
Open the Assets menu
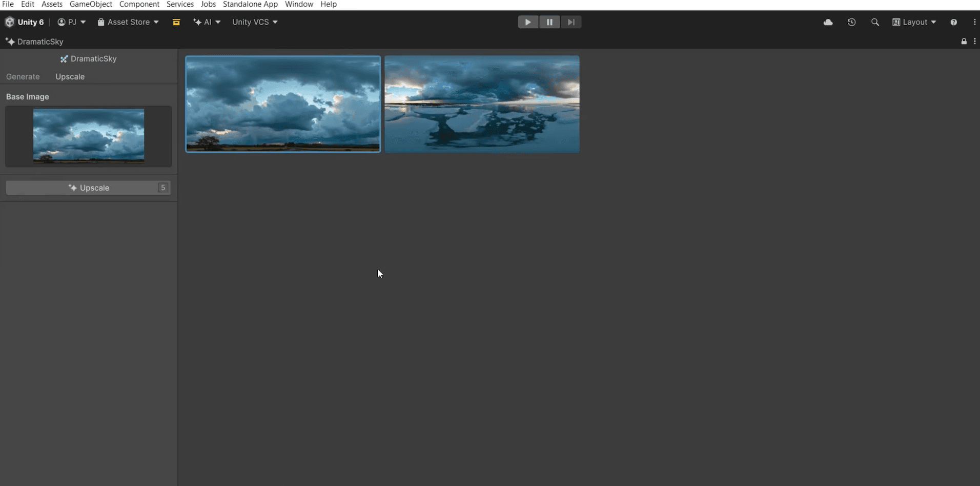tap(52, 5)
